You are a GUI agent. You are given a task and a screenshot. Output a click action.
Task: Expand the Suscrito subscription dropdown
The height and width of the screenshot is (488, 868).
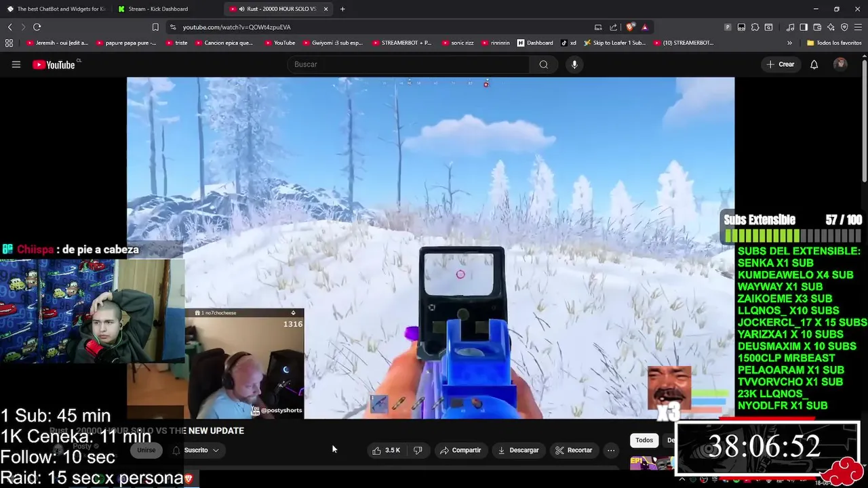(x=196, y=450)
